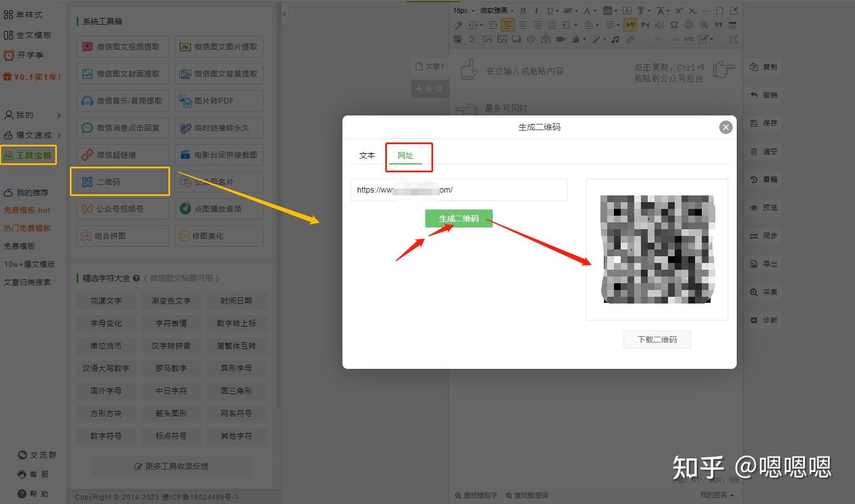Click the URL input field in dialog
The width and height of the screenshot is (855, 504).
459,190
